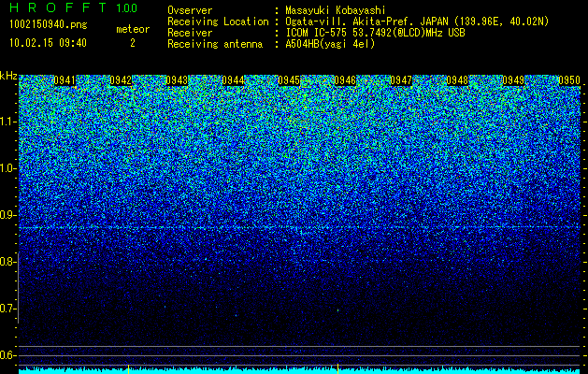Click the 0.9 kHz axis label
The image size is (588, 374).
tap(7, 215)
